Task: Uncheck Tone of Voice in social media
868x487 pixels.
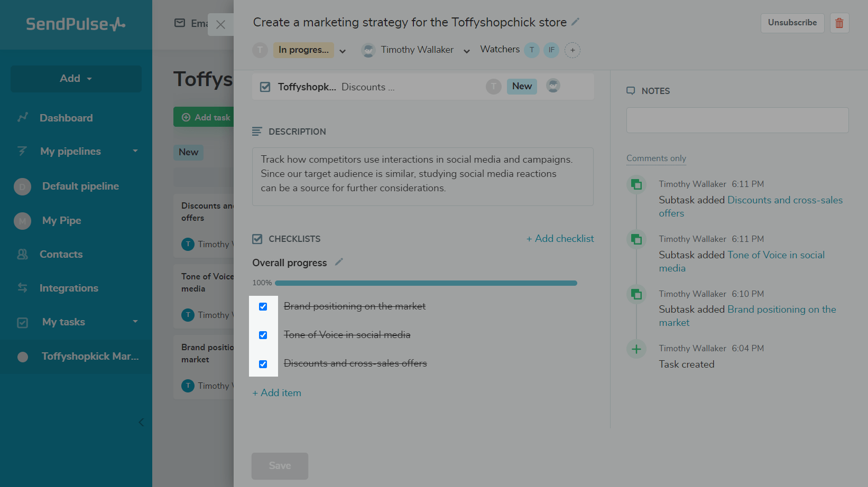Action: pos(263,335)
